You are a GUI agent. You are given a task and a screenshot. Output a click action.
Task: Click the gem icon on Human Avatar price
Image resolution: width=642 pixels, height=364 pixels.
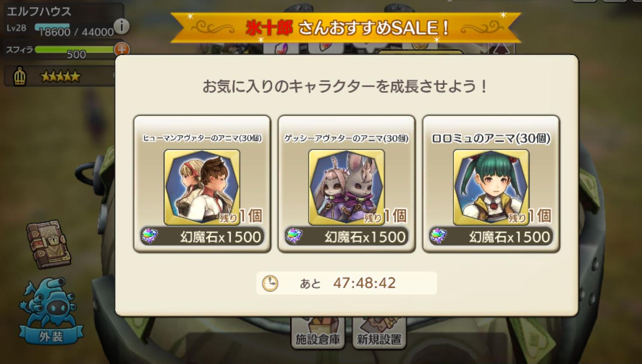150,236
